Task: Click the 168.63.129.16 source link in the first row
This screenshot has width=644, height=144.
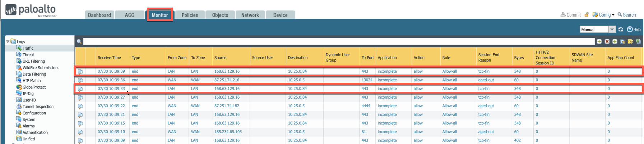Action: 227,71
